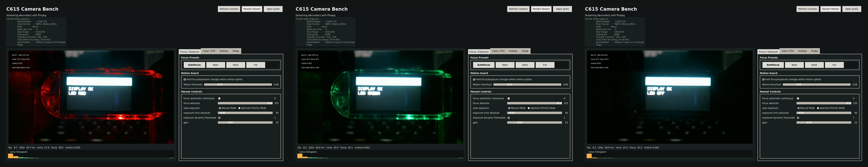Toggle Hold focus/exposure checkbox in right window
This screenshot has width=868, height=167.
(763, 79)
